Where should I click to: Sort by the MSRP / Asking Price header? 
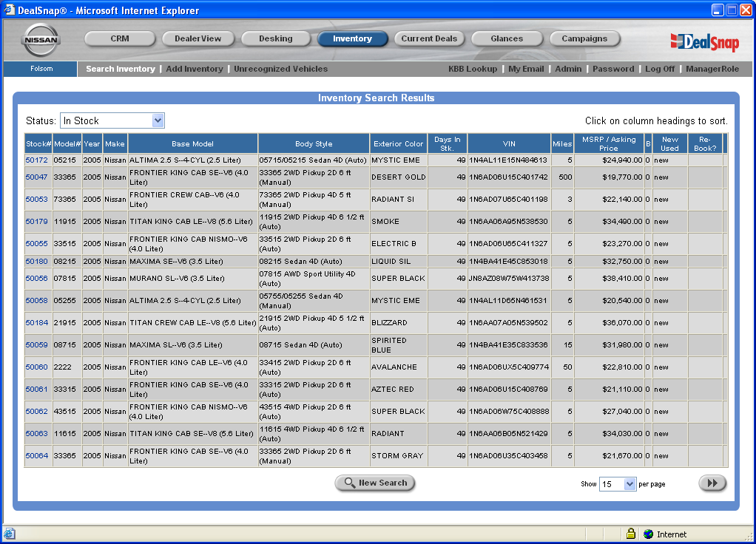609,144
